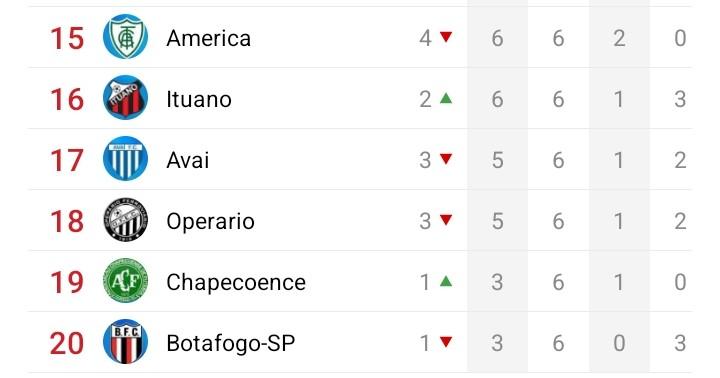Open the Ituano team page link

[199, 99]
